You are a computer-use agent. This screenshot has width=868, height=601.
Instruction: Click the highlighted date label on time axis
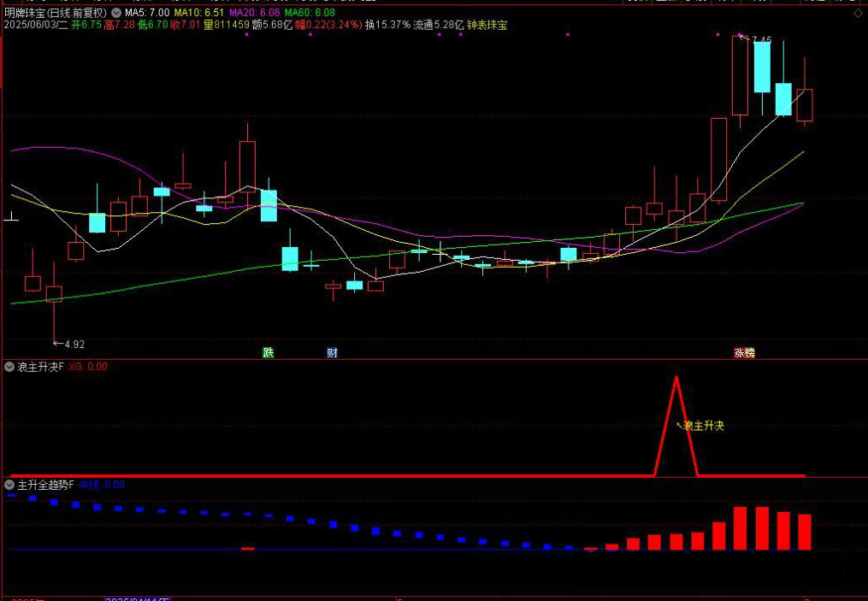[137, 598]
